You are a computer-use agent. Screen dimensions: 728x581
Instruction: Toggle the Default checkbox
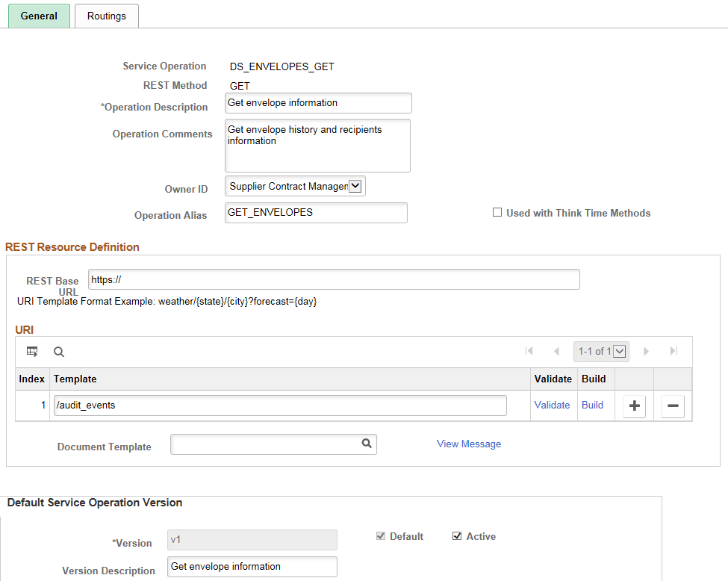click(x=381, y=536)
